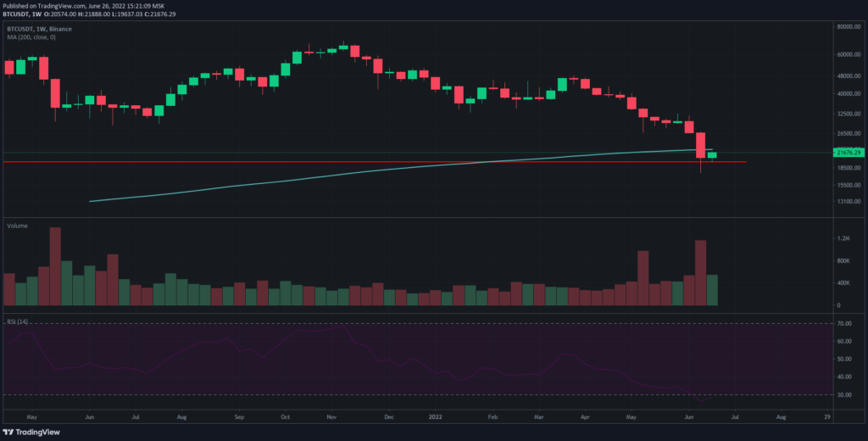The image size is (868, 441).
Task: Click the green 21676.29 current price tag
Action: [x=848, y=153]
